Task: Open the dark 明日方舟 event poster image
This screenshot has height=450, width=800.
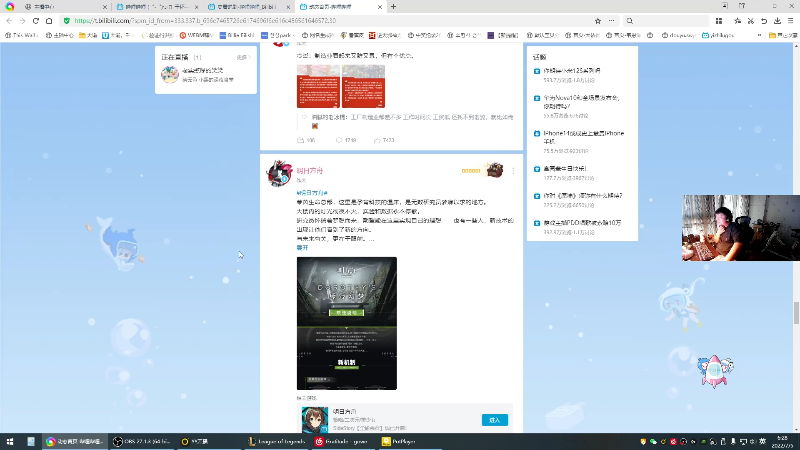Action: click(347, 323)
